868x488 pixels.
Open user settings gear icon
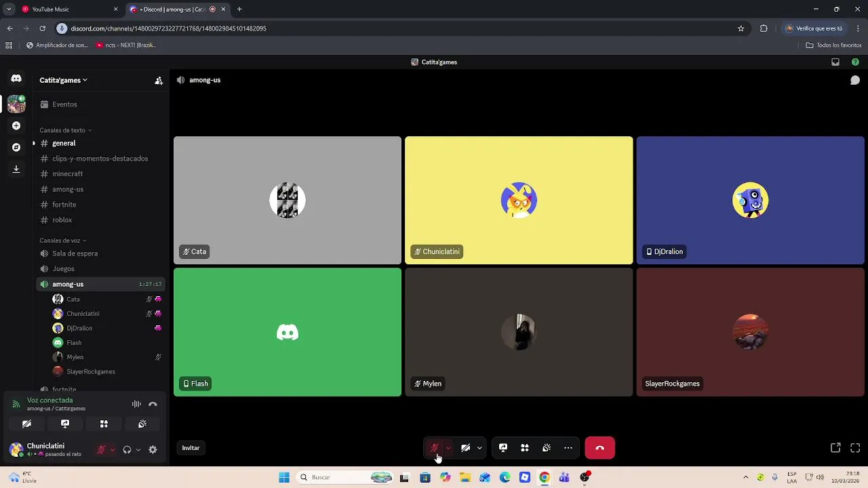click(153, 449)
